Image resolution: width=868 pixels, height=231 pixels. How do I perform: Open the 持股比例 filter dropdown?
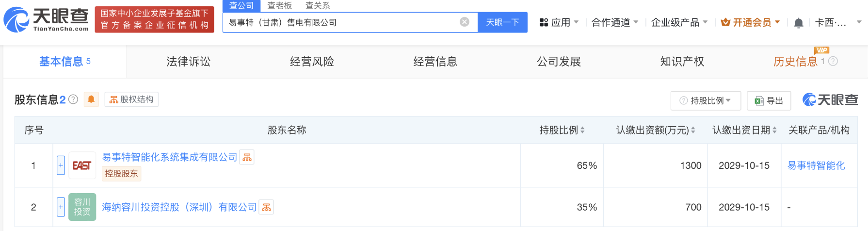pos(705,100)
